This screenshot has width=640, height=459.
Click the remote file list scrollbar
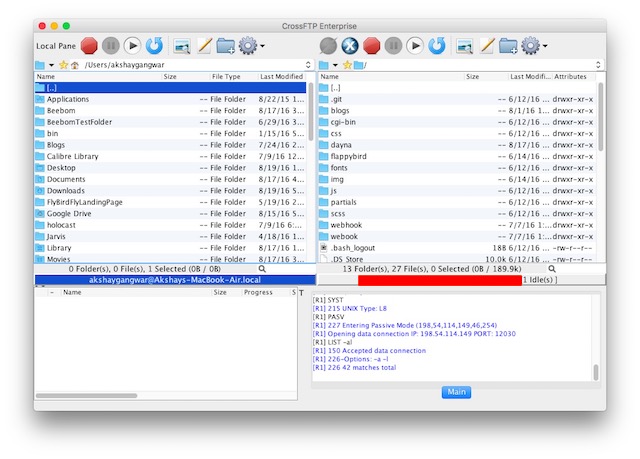[x=600, y=117]
